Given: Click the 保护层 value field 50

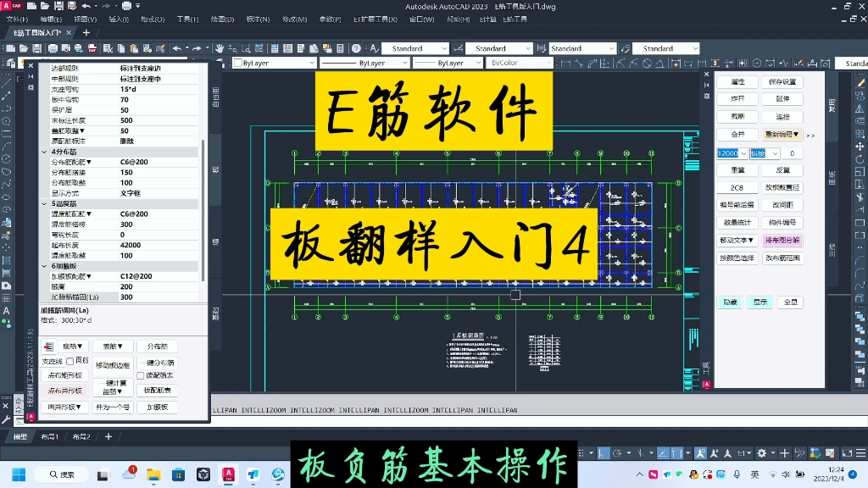Looking at the screenshot, I should tap(158, 110).
